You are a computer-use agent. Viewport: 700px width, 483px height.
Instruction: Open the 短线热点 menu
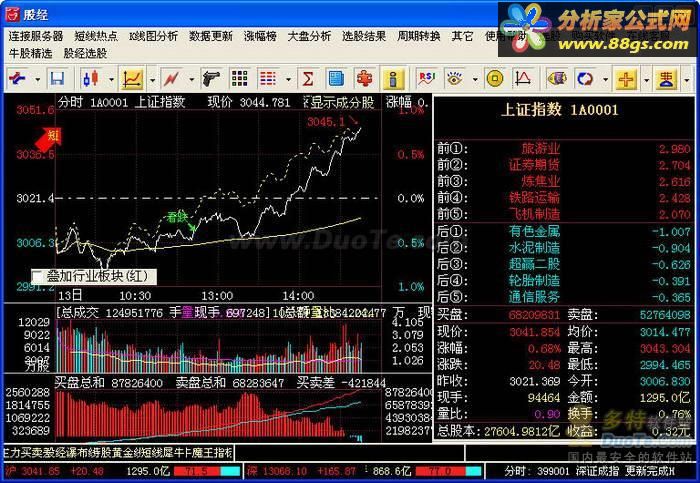tap(96, 36)
